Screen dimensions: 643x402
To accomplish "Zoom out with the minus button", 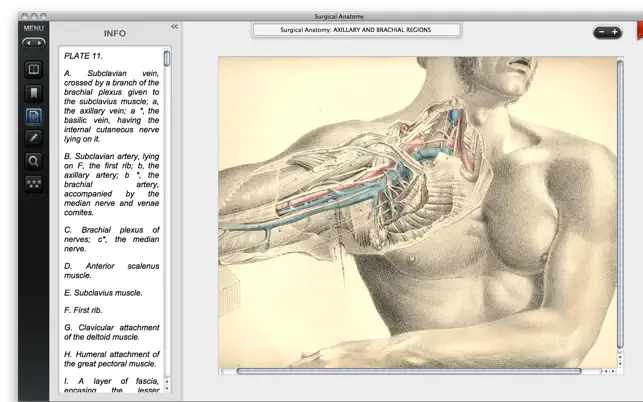I will 602,32.
